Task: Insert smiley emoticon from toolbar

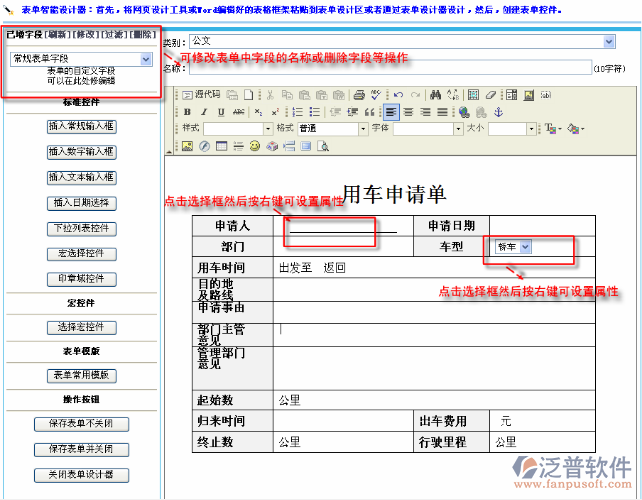Action: [x=254, y=146]
